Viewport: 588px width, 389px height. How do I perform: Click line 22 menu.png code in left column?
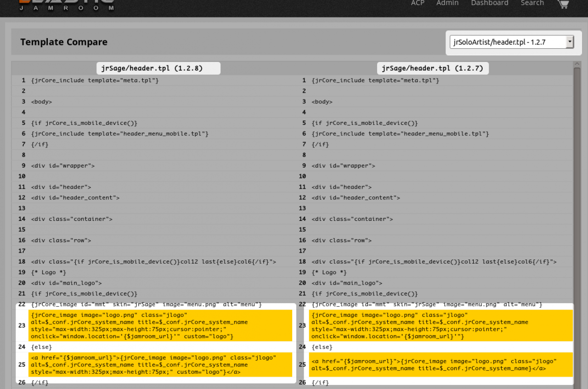click(146, 304)
